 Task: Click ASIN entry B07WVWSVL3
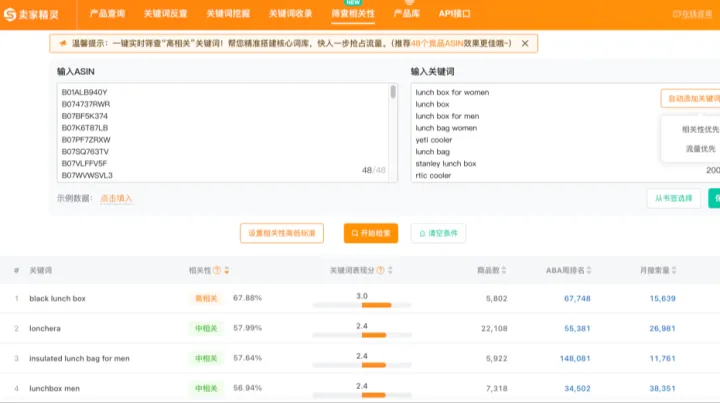87,175
